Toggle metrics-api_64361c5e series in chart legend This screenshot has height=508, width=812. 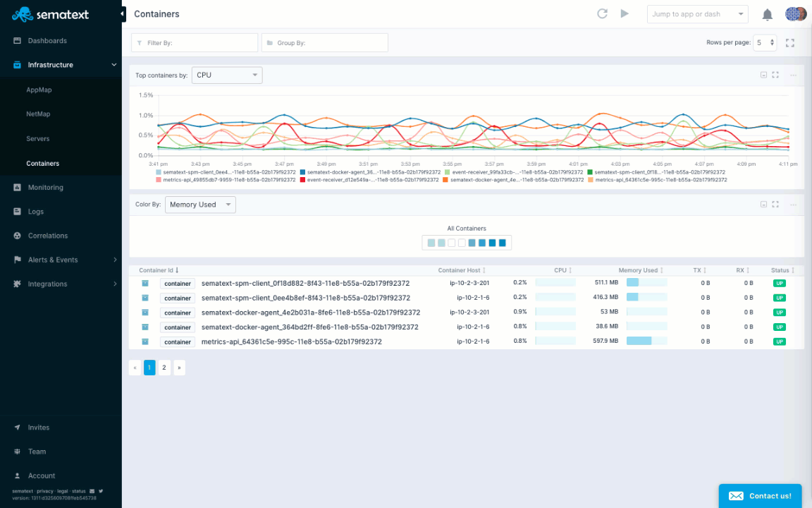(x=657, y=180)
